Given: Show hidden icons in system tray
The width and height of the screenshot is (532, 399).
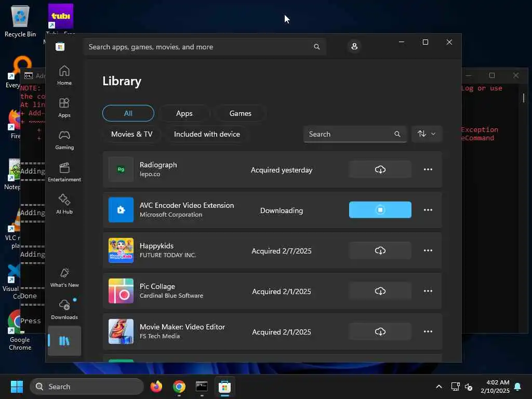Looking at the screenshot, I should 438,387.
